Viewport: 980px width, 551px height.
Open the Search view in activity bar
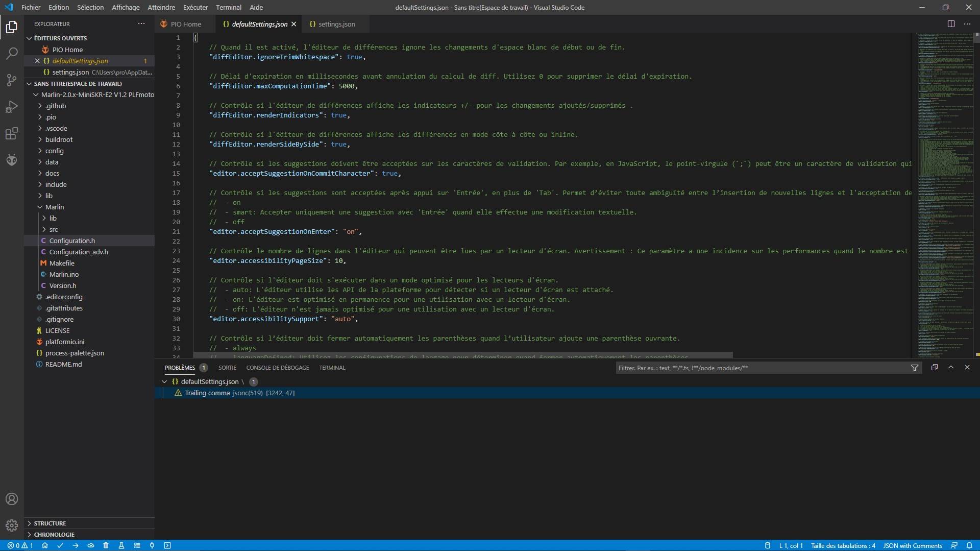(12, 54)
